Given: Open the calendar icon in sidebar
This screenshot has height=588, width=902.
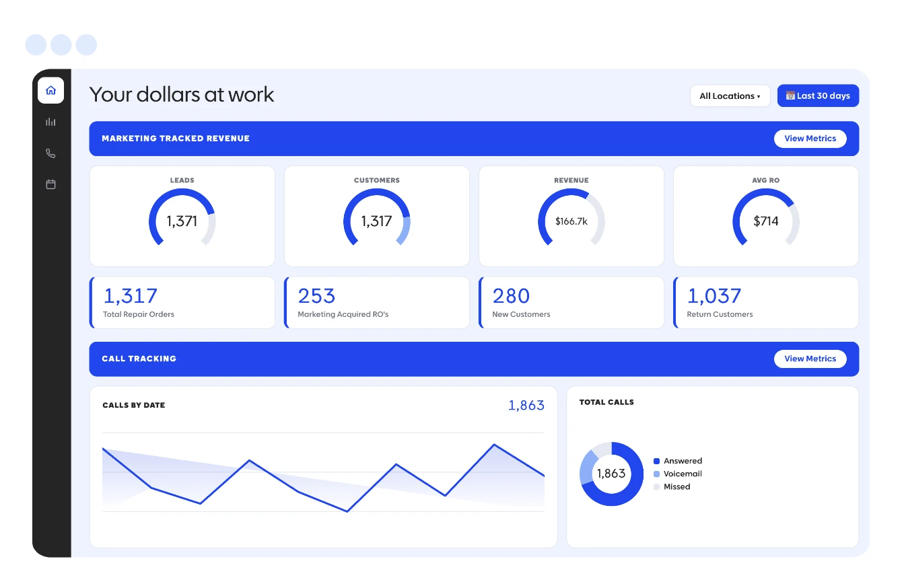Looking at the screenshot, I should click(x=50, y=184).
